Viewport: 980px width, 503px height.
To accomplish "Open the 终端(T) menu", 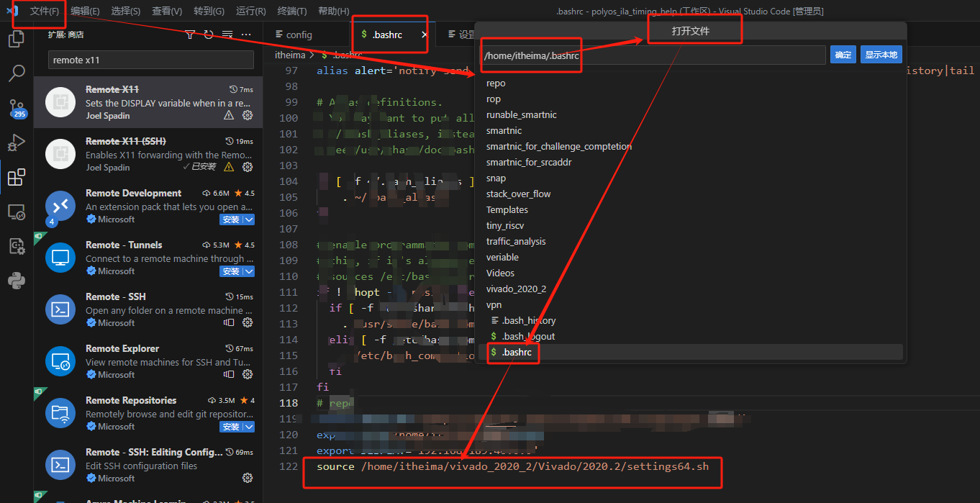I will coord(291,11).
